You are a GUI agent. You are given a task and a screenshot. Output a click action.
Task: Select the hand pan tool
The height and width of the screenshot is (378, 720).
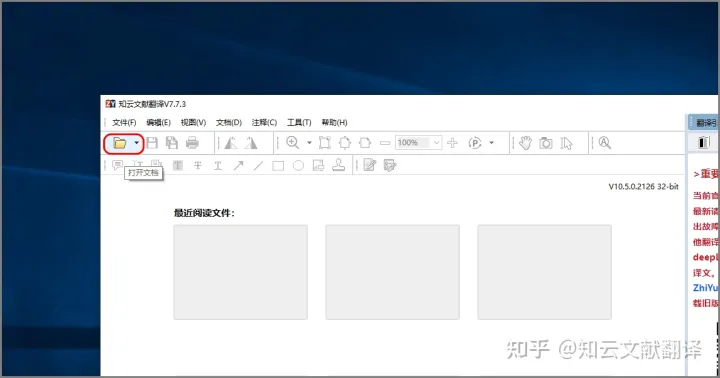tap(525, 143)
